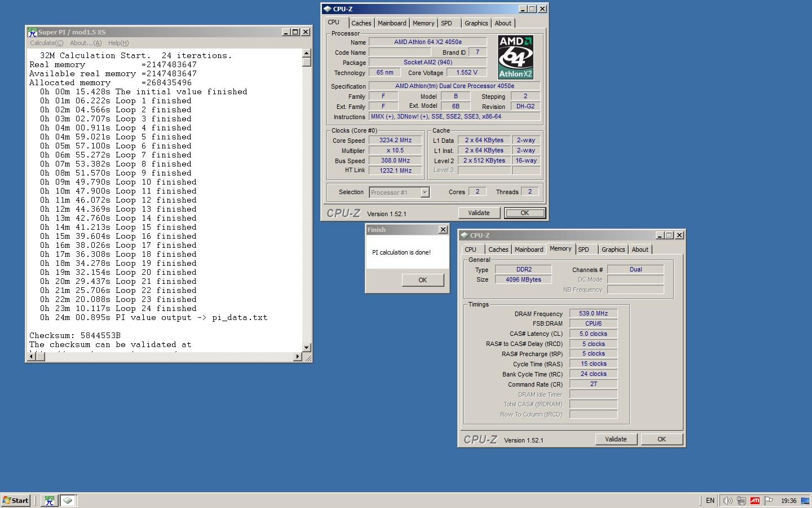This screenshot has height=508, width=812.
Task: Open the Processor #1 selection dropdown
Action: click(400, 192)
